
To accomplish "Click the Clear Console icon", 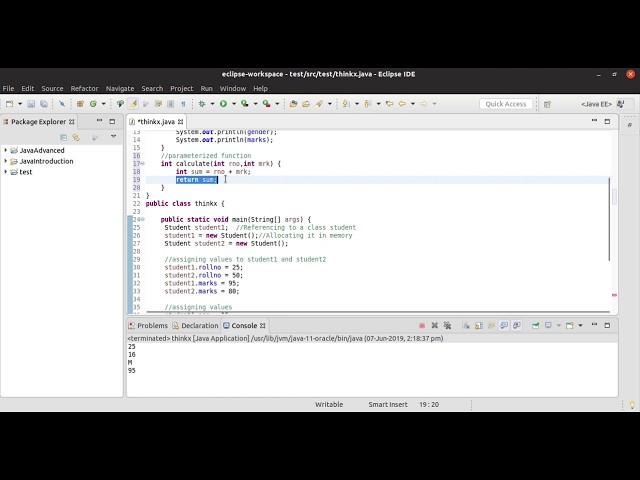I will coord(466,325).
